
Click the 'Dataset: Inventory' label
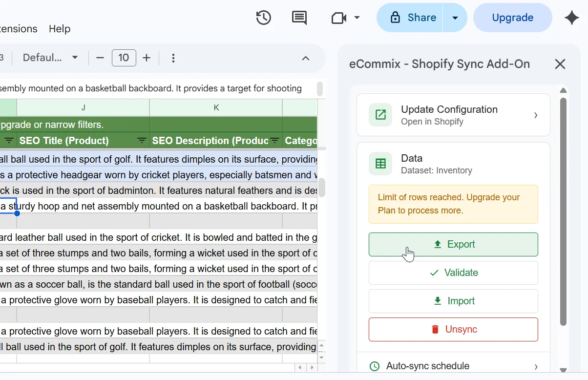(437, 170)
